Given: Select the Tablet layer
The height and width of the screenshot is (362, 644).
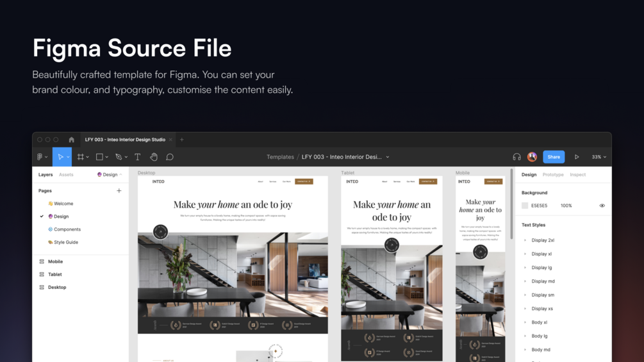Looking at the screenshot, I should pyautogui.click(x=54, y=274).
